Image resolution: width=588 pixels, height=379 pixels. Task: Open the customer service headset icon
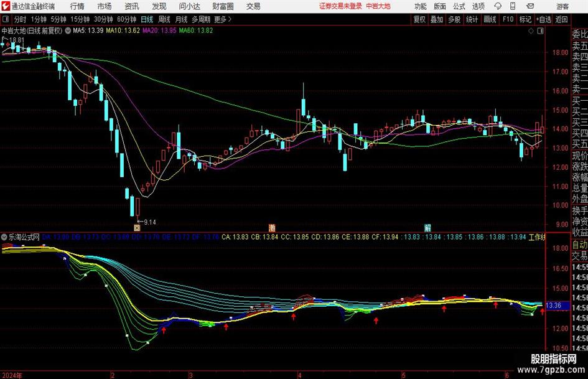click(498, 6)
